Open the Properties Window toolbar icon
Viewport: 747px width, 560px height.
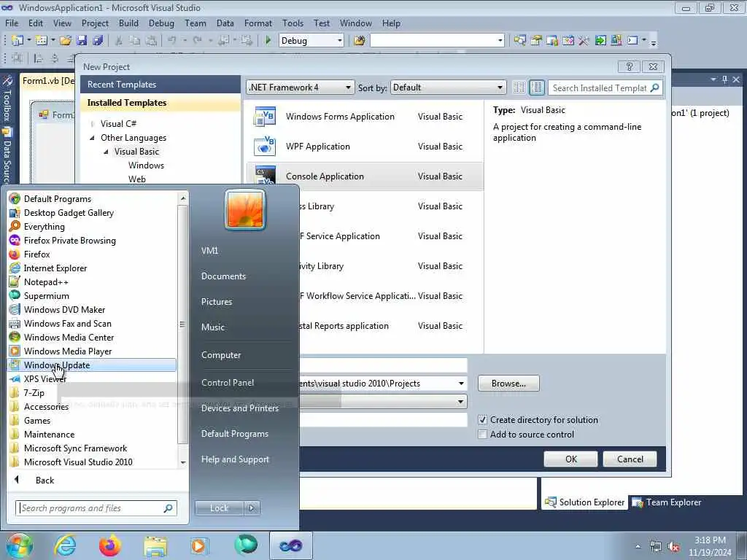536,41
